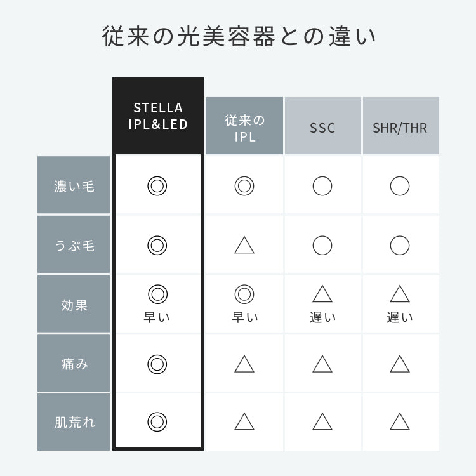Select the triangle for SSC 痛み

322,364
